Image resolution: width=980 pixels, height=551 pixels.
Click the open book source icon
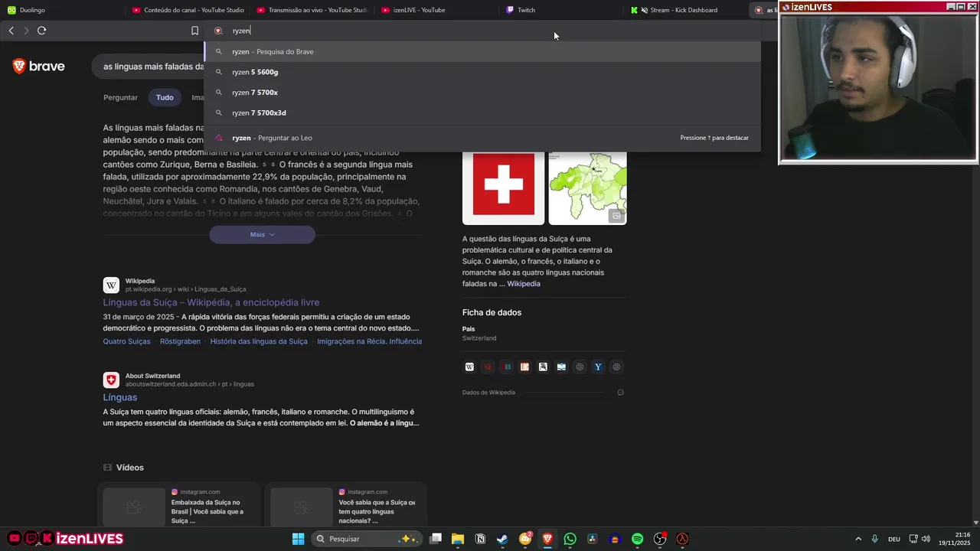tap(561, 367)
